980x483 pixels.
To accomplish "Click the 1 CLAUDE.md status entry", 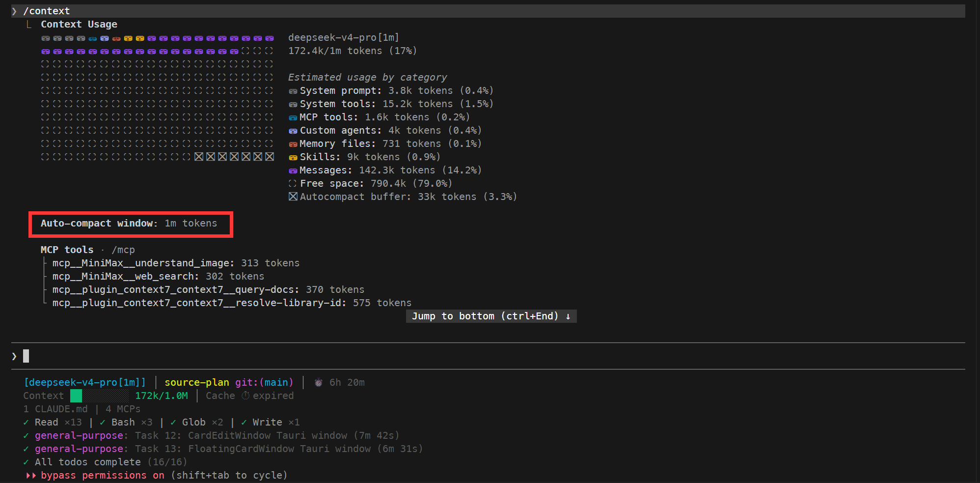I will (55, 409).
